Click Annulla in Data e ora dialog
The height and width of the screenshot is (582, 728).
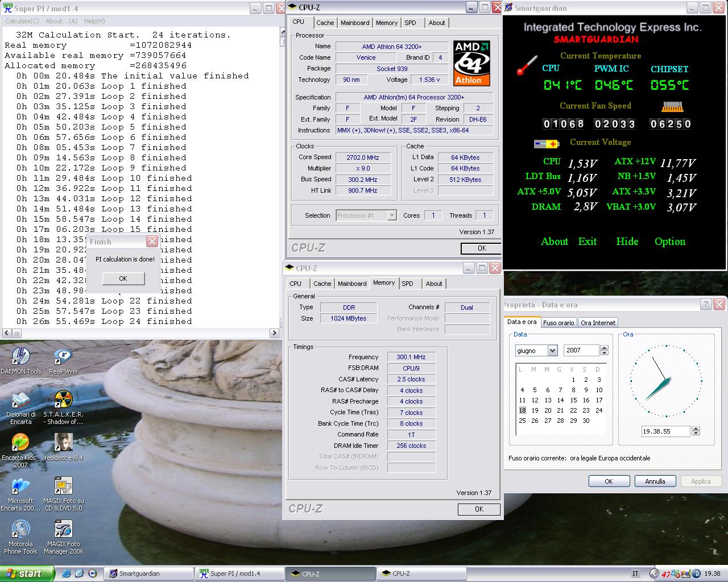tap(655, 481)
